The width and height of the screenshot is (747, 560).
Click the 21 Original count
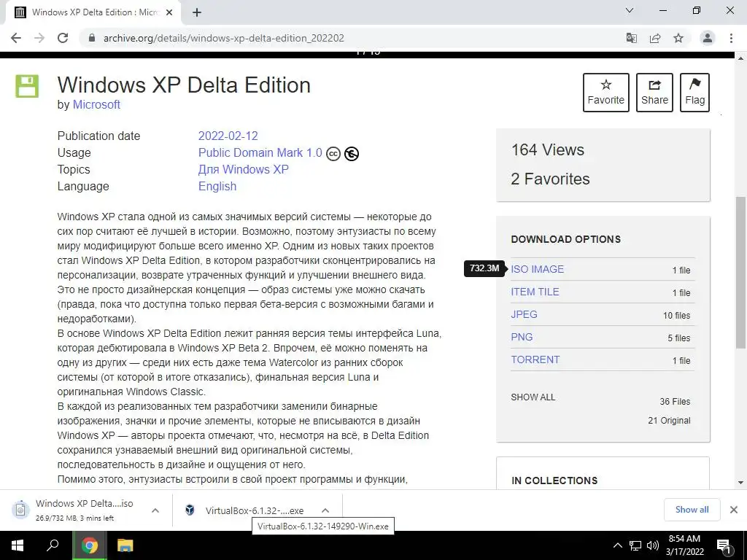(x=670, y=421)
